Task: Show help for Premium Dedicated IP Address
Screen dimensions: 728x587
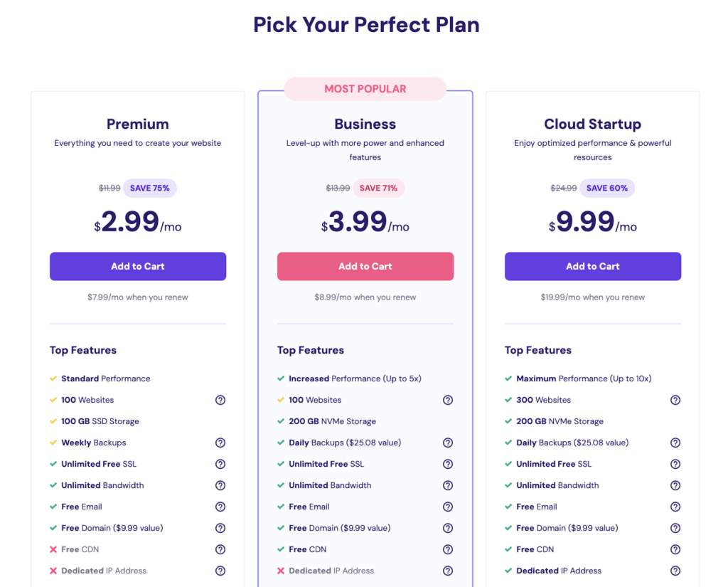Action: click(220, 571)
